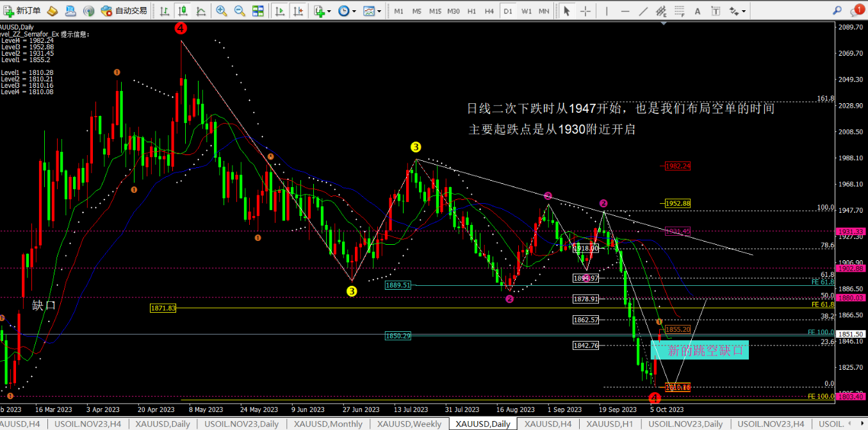Screen dimensions: 868x430
Task: Switch to the XAUUSD,Monthly chart tab
Action: click(x=327, y=424)
